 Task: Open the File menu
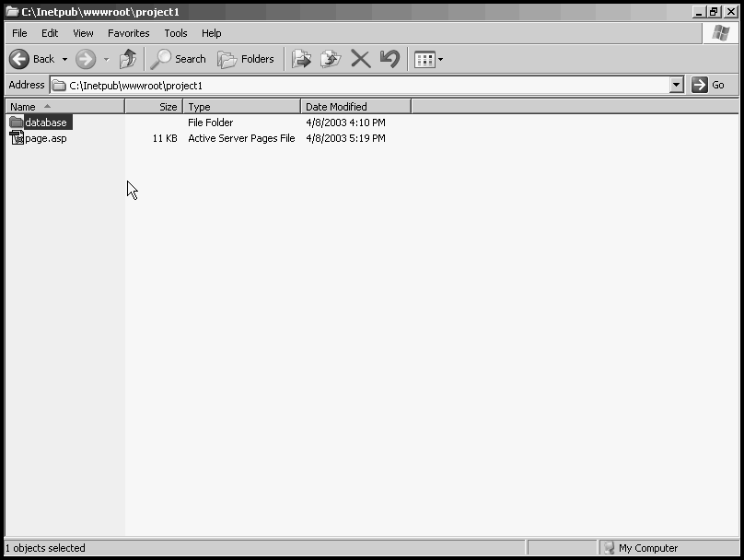(19, 33)
